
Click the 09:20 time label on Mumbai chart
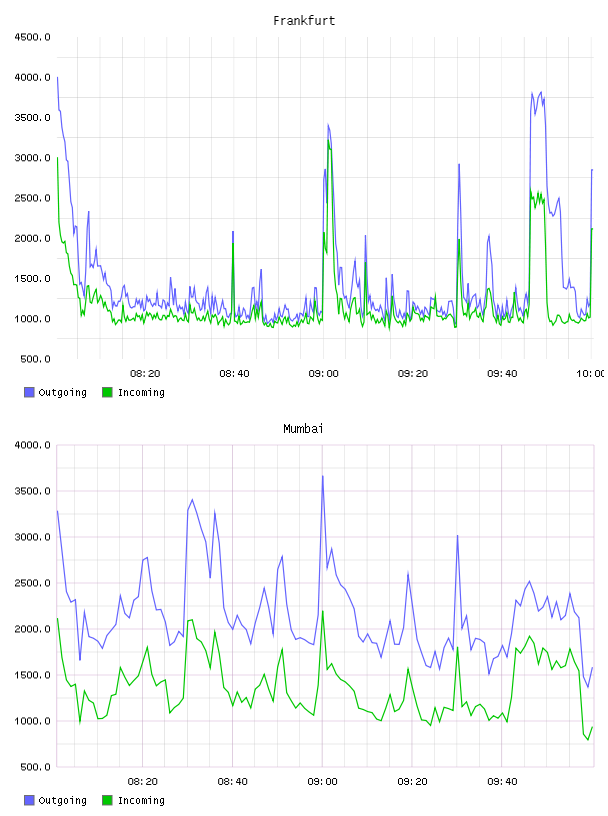[412, 782]
